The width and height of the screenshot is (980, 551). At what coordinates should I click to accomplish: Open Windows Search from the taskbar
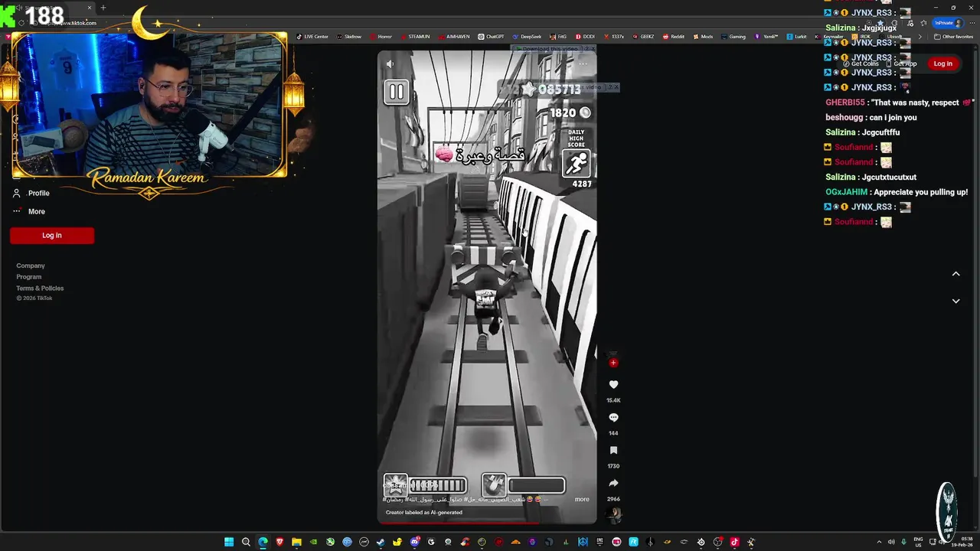(x=246, y=542)
